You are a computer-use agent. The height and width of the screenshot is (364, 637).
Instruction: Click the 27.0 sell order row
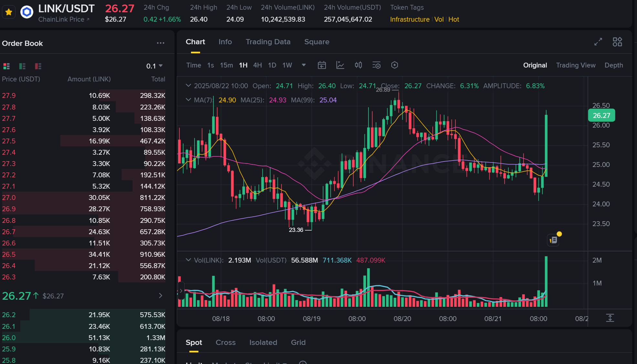pos(83,198)
